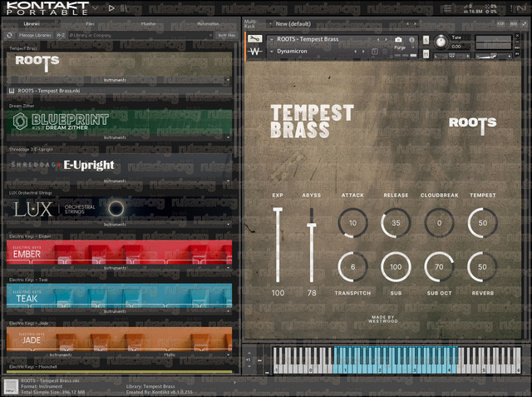The height and width of the screenshot is (397, 532).
Task: Click the ROOTS - Tempest Brass.nki file icon
Action: 12,91
